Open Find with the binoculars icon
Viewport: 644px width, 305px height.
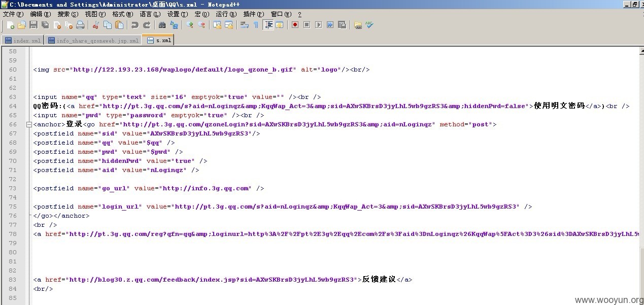162,25
